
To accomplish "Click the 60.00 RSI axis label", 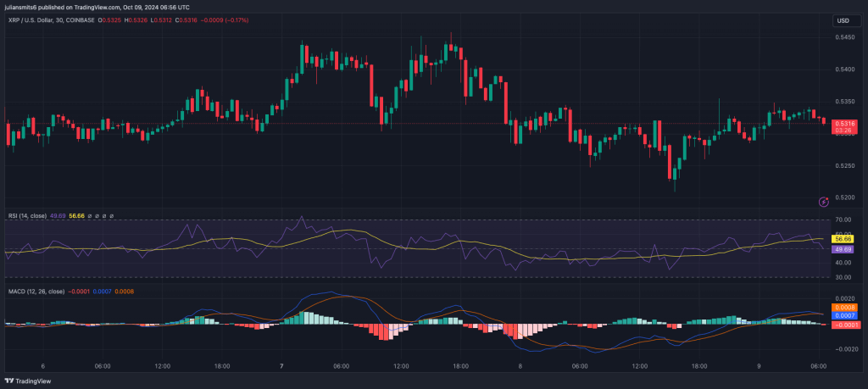I will click(843, 234).
